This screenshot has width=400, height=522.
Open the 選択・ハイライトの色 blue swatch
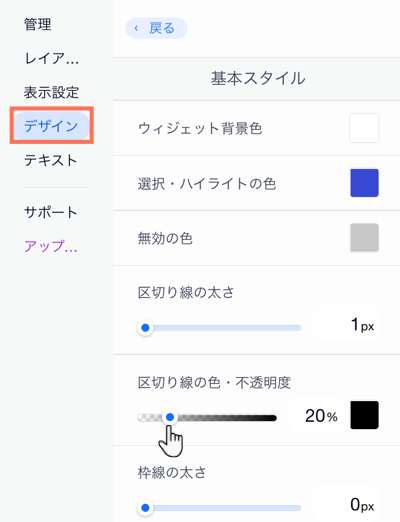tap(364, 183)
